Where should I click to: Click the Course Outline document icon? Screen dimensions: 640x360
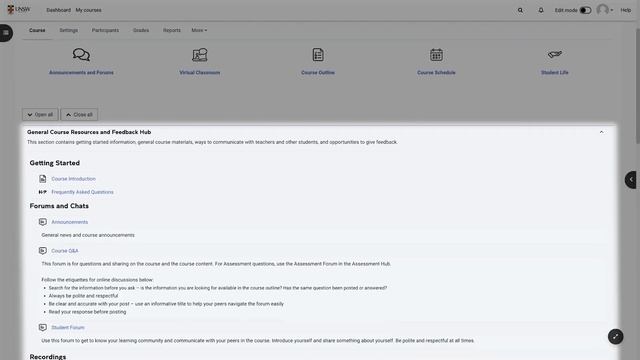318,55
